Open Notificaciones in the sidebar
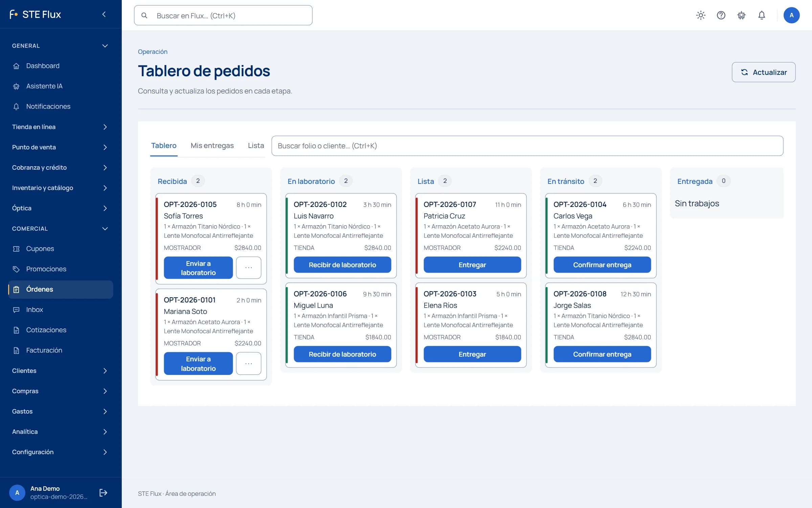This screenshot has height=508, width=812. (61, 106)
